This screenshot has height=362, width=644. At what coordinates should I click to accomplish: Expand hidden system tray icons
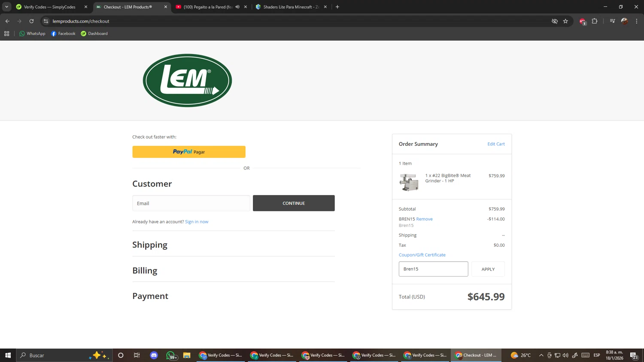pyautogui.click(x=541, y=355)
